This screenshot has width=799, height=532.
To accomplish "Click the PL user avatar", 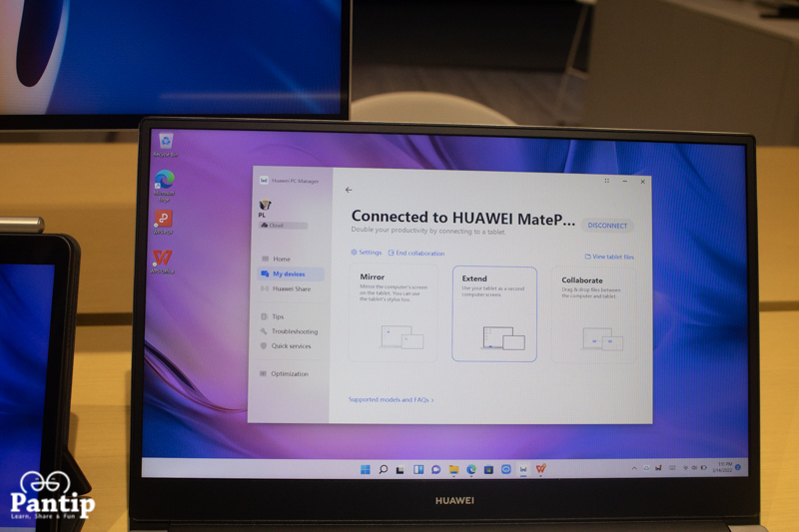I will pos(265,206).
